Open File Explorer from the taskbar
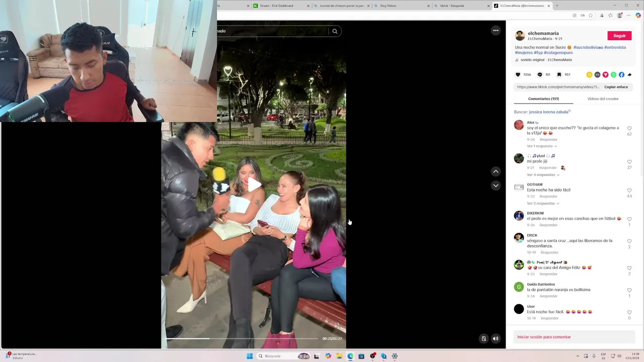Viewport: 644px width, 362px height. click(339, 356)
